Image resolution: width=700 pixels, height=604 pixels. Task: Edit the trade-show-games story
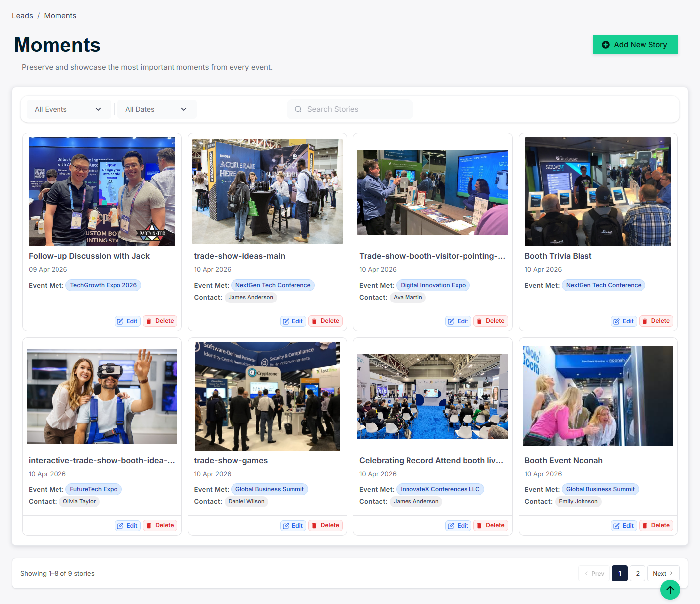tap(293, 526)
